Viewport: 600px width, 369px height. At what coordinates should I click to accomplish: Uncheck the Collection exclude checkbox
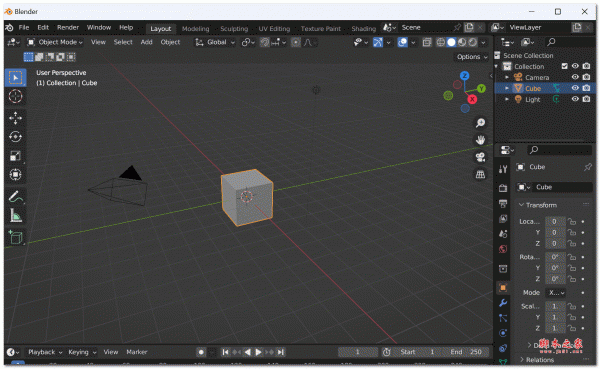564,66
